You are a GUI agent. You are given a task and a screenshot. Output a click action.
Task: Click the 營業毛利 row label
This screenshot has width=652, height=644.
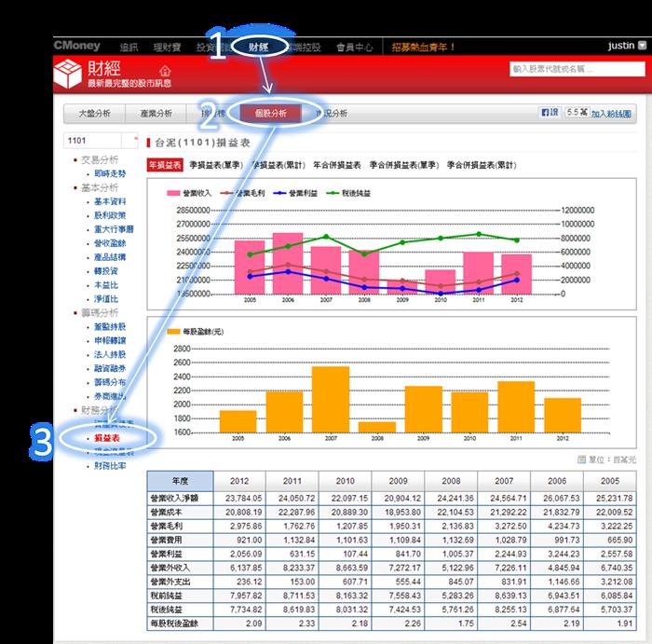tap(167, 526)
